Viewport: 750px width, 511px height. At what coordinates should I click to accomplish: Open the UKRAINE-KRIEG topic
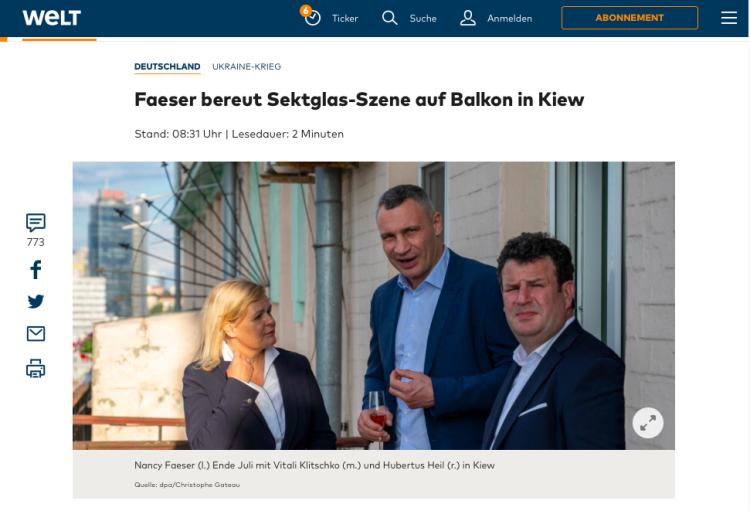coord(246,67)
